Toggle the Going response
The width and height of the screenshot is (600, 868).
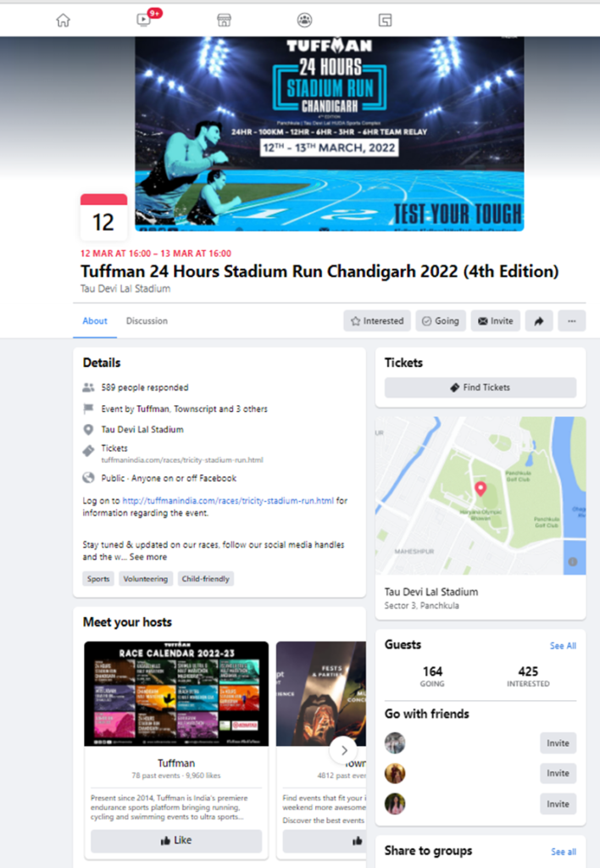(x=441, y=321)
